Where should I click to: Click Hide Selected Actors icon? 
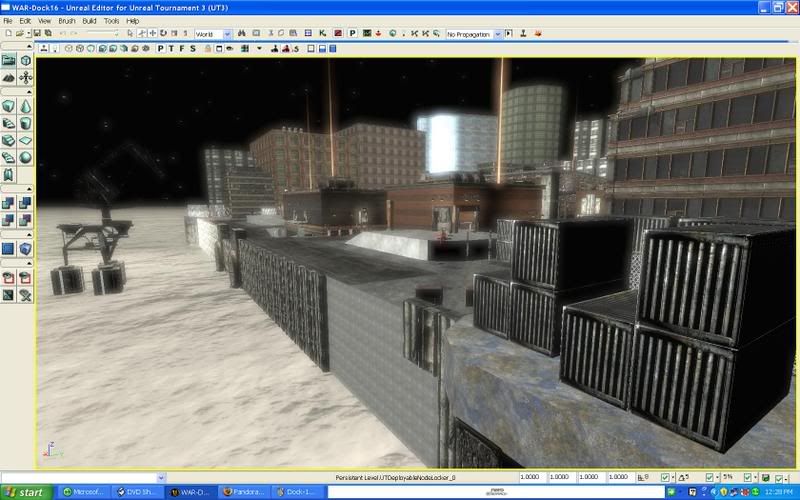[x=26, y=278]
